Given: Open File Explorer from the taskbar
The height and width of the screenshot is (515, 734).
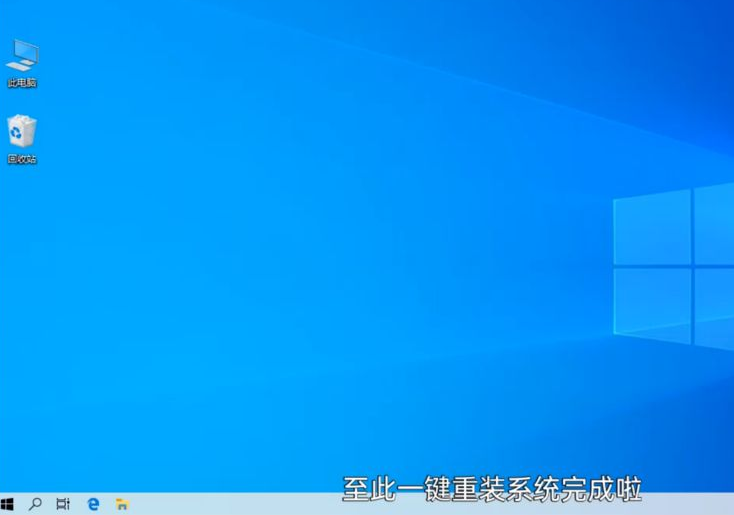Looking at the screenshot, I should (x=121, y=505).
